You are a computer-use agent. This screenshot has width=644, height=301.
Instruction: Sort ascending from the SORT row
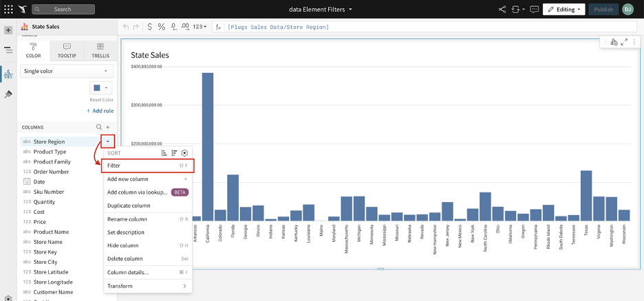pos(164,153)
